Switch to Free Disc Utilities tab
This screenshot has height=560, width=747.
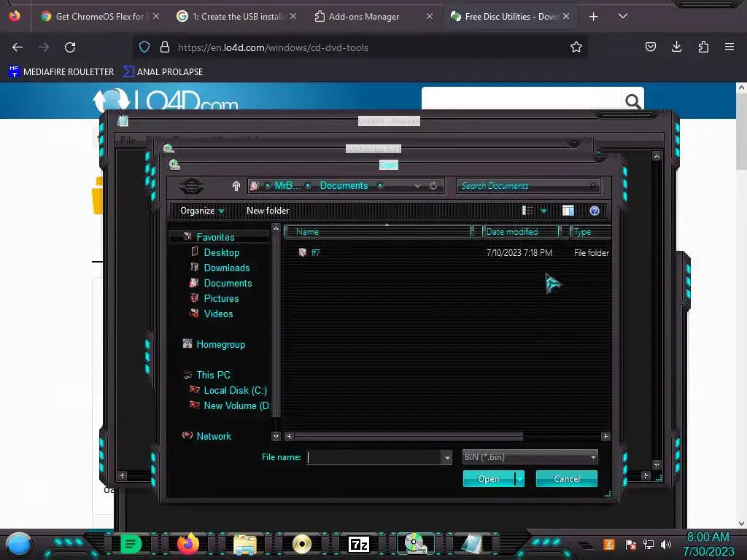click(x=510, y=16)
